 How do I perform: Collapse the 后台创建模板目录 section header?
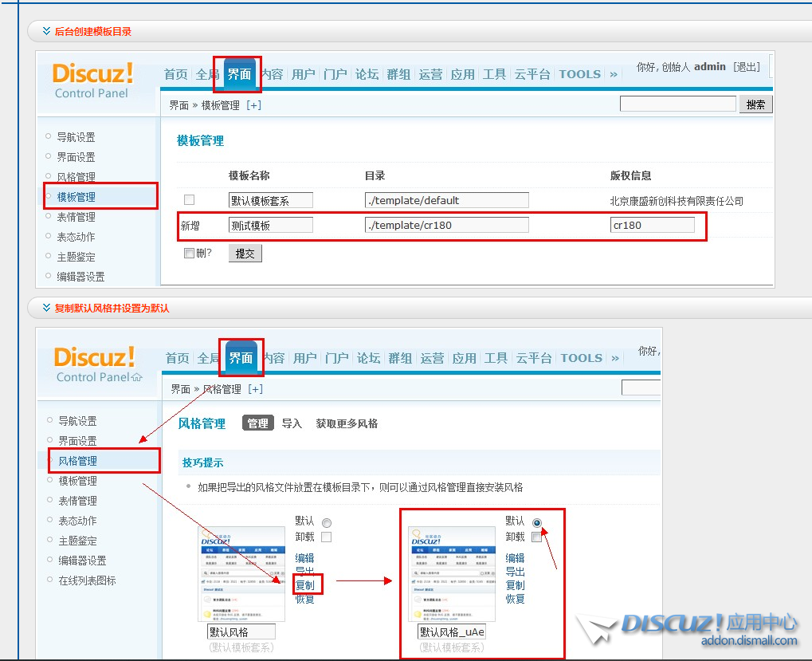pos(46,31)
